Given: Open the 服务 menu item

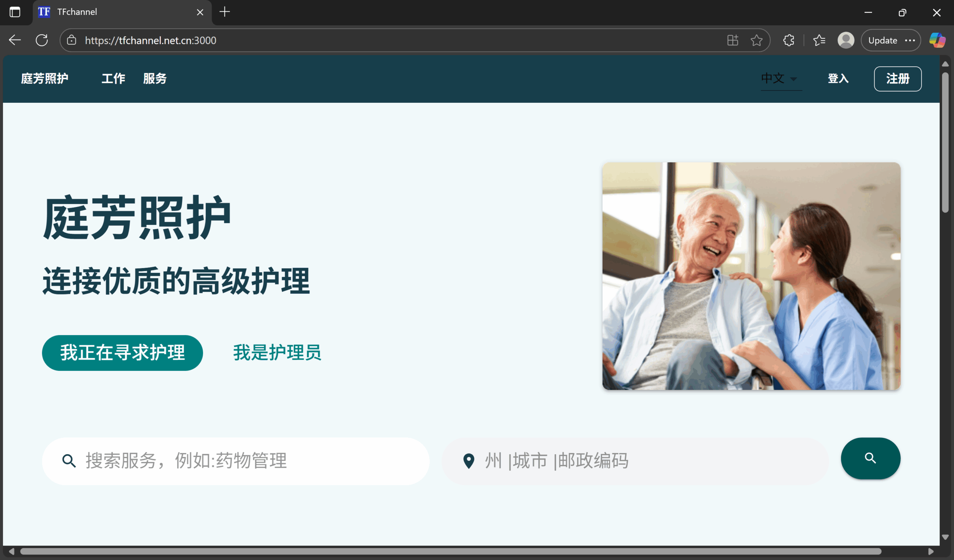Looking at the screenshot, I should 154,79.
